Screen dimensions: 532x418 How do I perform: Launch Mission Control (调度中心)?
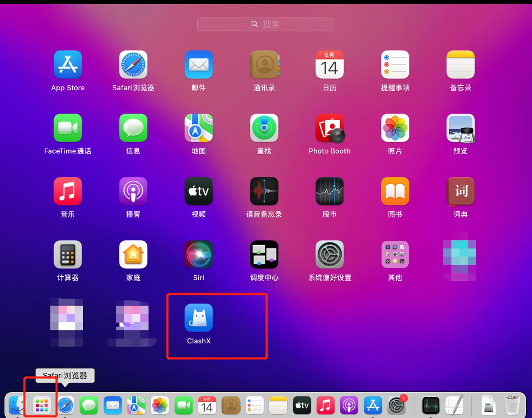pyautogui.click(x=264, y=255)
